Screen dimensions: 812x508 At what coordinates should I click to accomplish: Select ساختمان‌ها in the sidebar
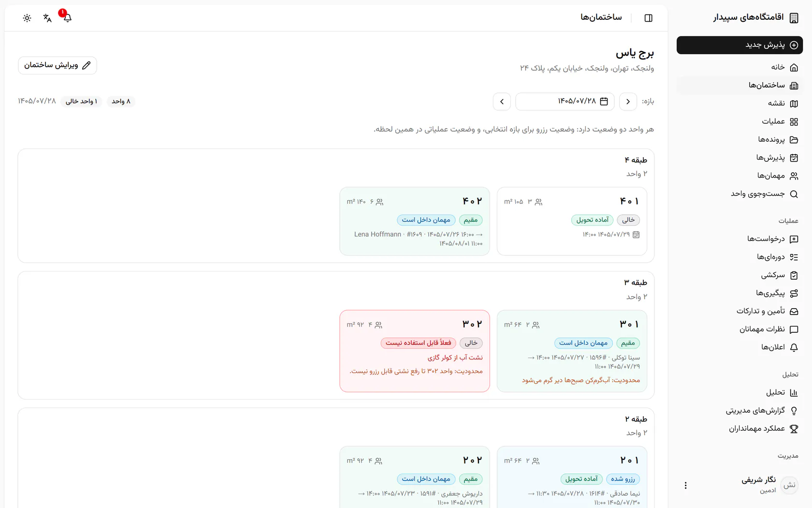pyautogui.click(x=739, y=85)
